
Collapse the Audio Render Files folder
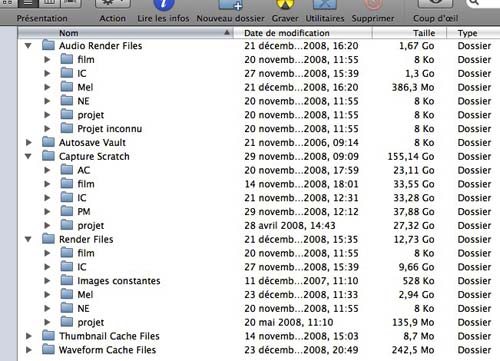click(28, 46)
